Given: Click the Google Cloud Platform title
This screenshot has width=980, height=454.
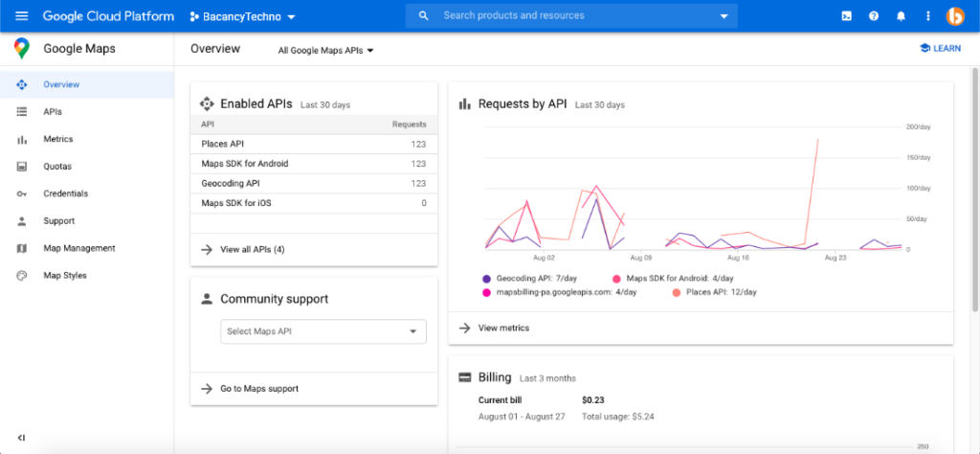Looking at the screenshot, I should tap(108, 16).
